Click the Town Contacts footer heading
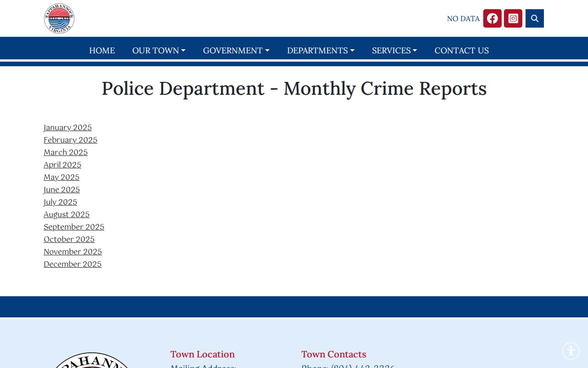 (334, 354)
